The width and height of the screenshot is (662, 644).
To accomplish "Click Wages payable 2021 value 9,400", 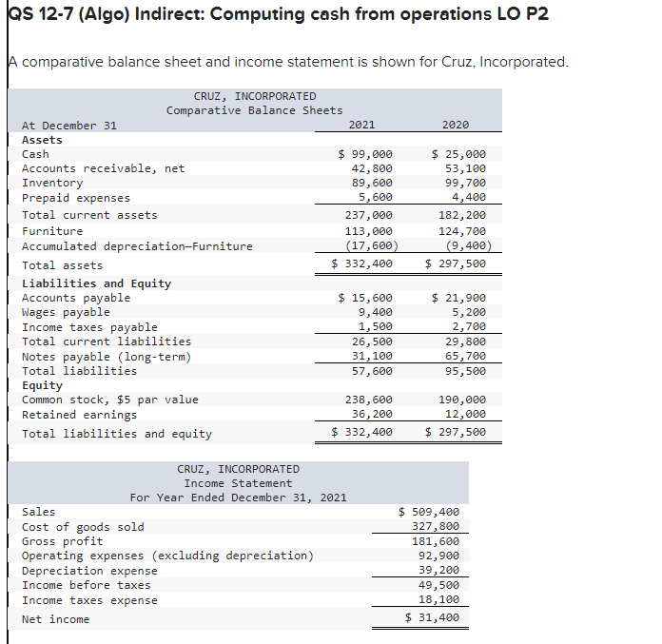I will (376, 312).
